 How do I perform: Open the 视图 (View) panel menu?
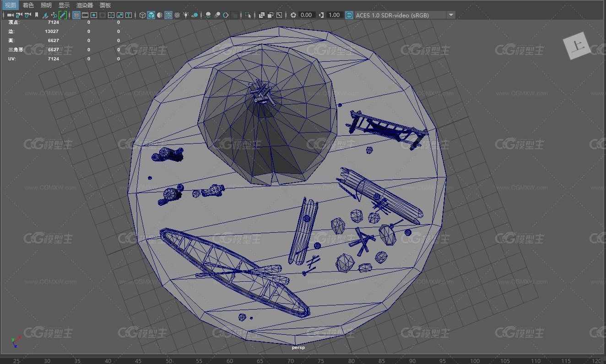pos(10,5)
